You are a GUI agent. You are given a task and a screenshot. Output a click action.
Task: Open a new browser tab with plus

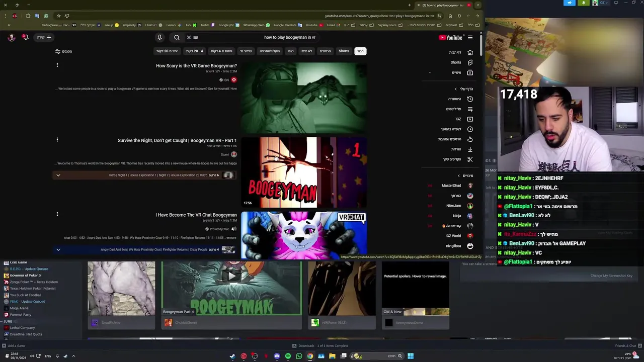tap(410, 5)
